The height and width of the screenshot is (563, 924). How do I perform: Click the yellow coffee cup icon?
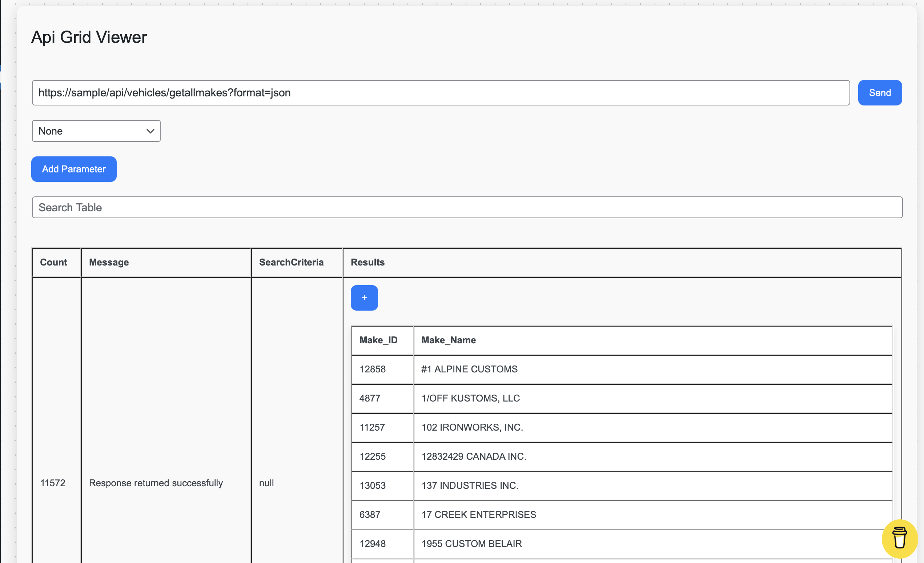click(x=899, y=538)
